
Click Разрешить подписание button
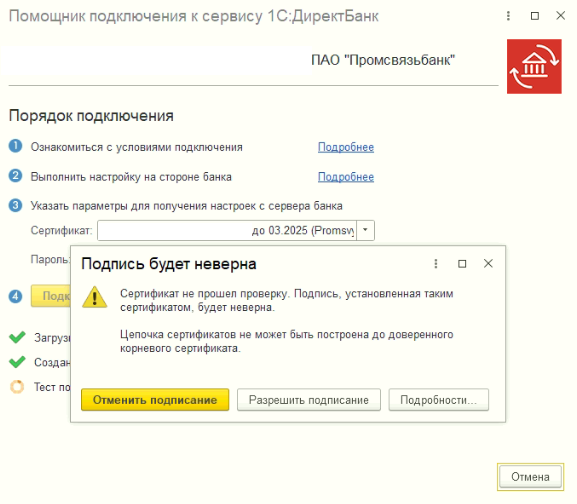(x=309, y=400)
